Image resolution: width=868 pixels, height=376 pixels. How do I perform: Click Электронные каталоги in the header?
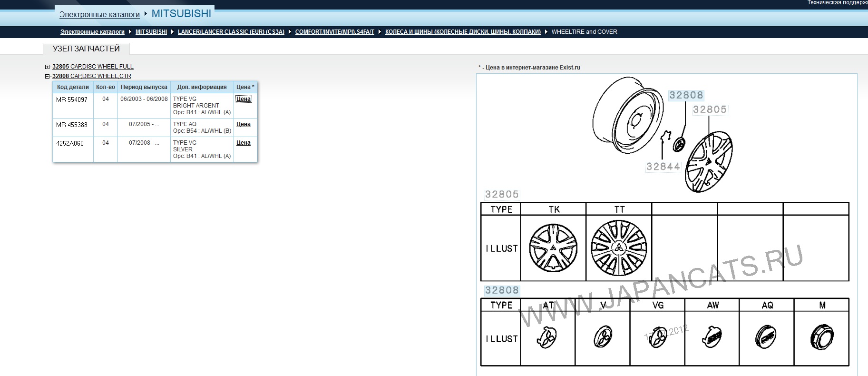[99, 14]
